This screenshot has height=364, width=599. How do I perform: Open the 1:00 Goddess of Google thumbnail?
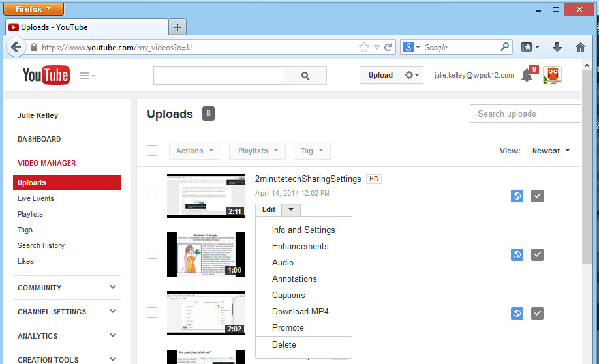(206, 254)
